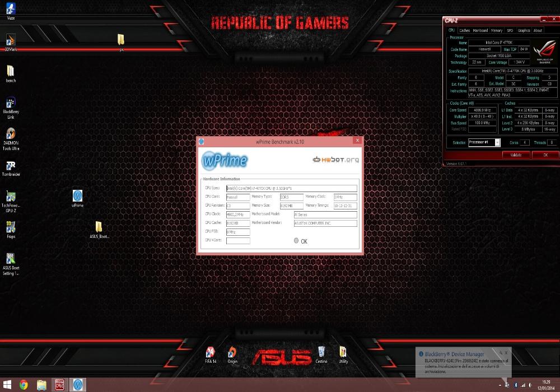
Task: Click the OK button in CPU-Z
Action: tap(545, 155)
